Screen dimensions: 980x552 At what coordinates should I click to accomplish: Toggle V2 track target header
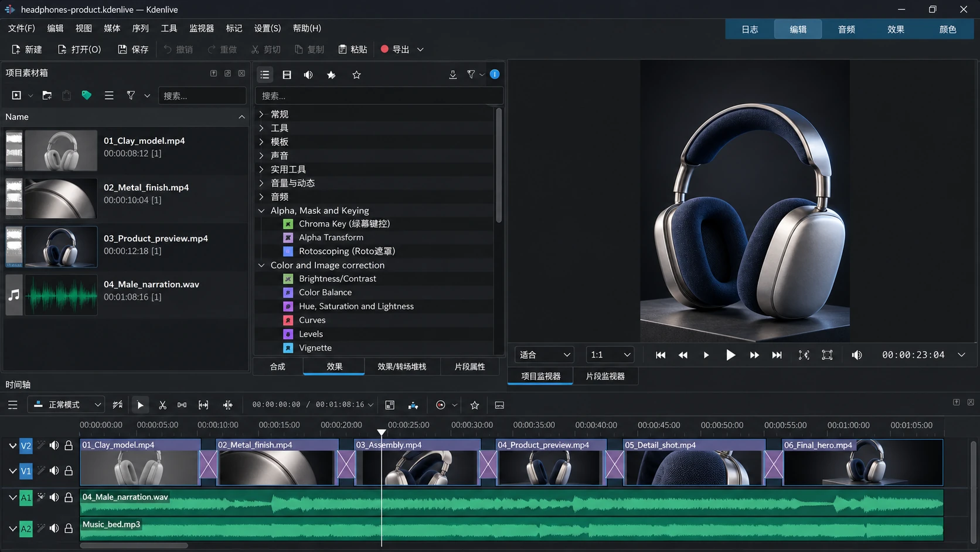click(26, 446)
